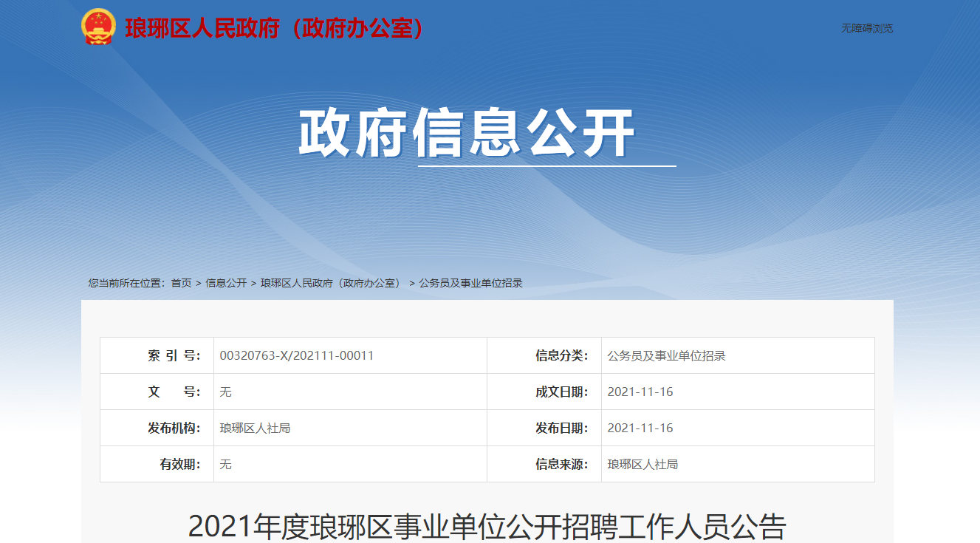Select the 发布日期 value 2021-11-16
The width and height of the screenshot is (980, 543).
640,428
